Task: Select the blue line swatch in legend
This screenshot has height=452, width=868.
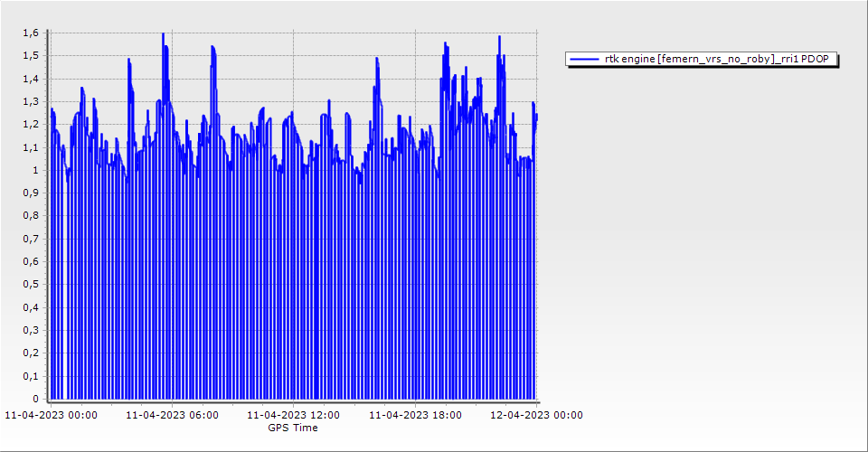Action: coord(585,59)
